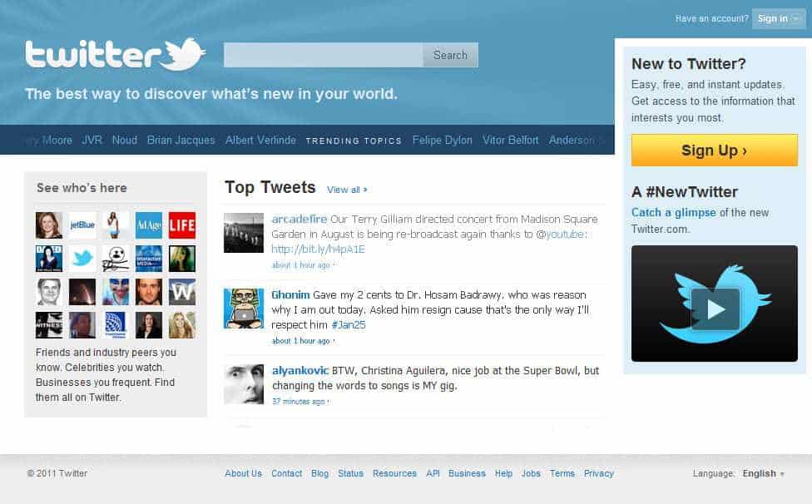The image size is (812, 504).
Task: Select trending topic Albert Verlinde
Action: (260, 141)
